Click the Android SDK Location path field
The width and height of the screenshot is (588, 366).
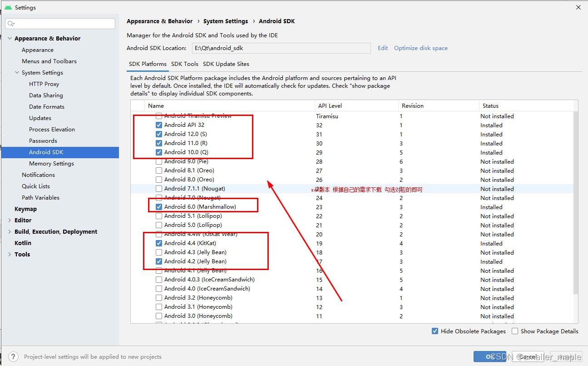pyautogui.click(x=282, y=48)
